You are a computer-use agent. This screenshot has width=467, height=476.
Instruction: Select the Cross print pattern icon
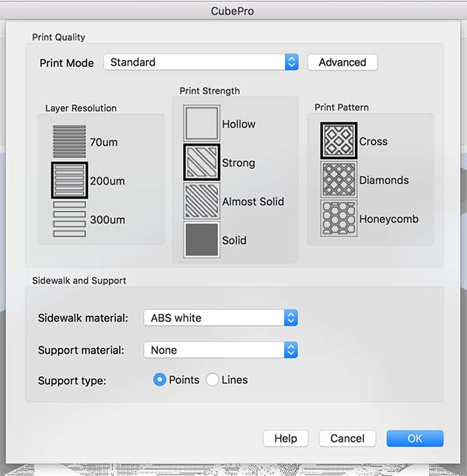(339, 140)
